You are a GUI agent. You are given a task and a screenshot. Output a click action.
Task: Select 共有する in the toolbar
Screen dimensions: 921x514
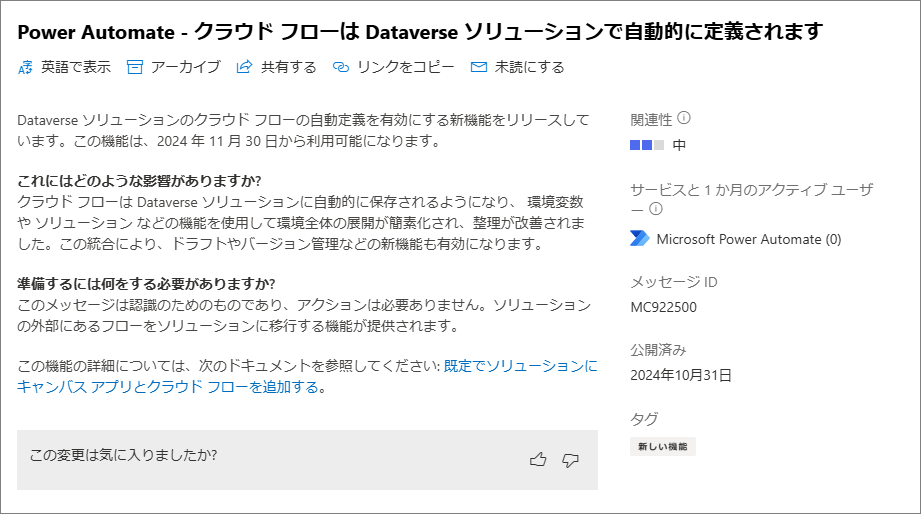(288, 68)
